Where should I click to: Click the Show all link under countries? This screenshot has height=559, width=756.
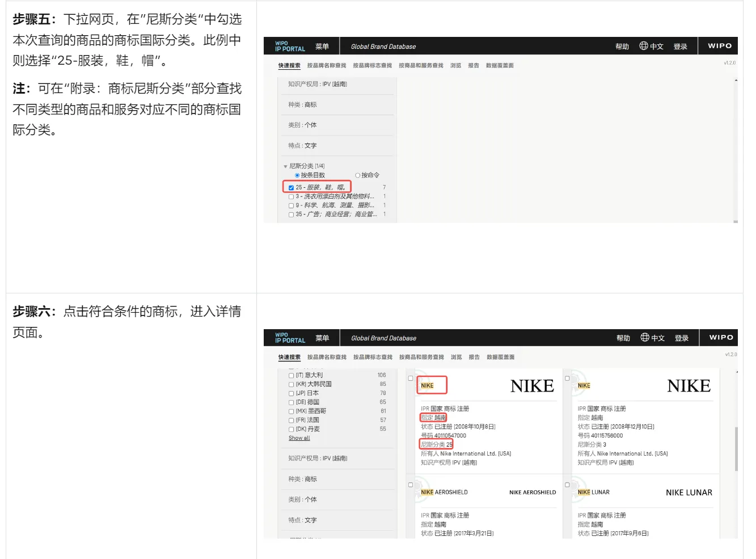[299, 438]
